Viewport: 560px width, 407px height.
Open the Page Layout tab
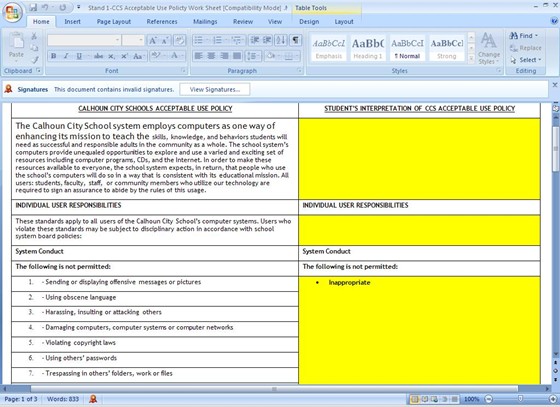(114, 22)
